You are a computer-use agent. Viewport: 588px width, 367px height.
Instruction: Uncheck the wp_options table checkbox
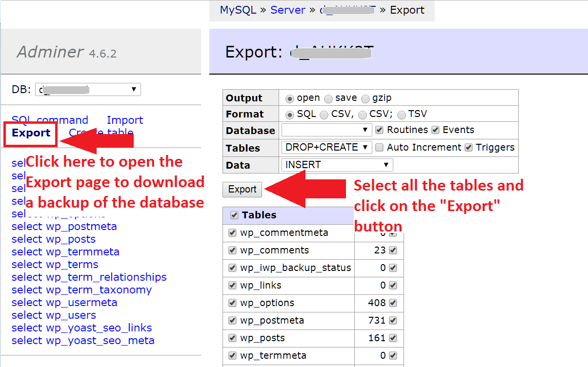point(232,303)
